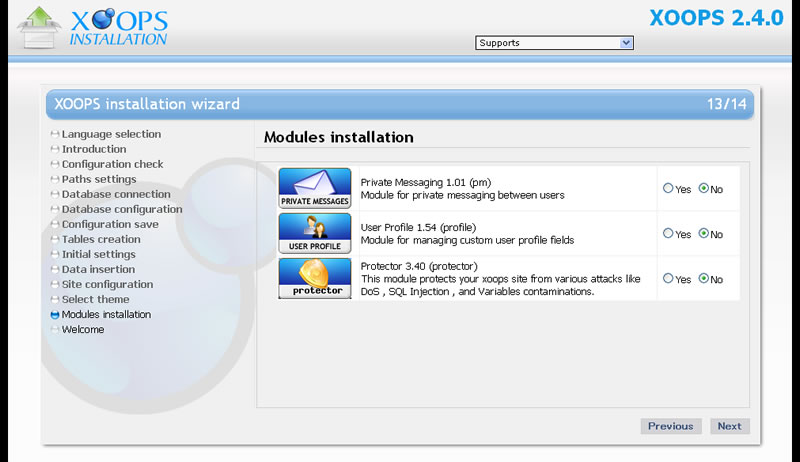Click the bullet icon beside Welcome
This screenshot has height=462, width=800.
click(55, 330)
